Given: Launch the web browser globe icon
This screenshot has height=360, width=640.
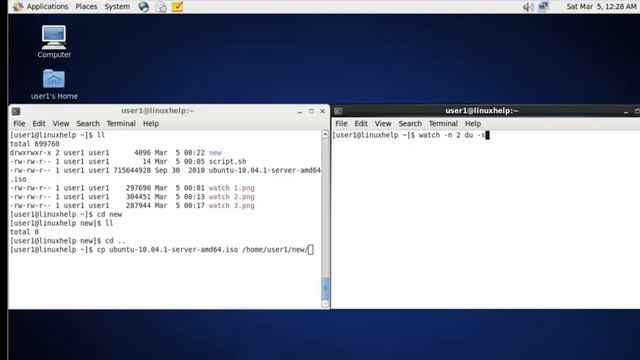Looking at the screenshot, I should tap(144, 7).
